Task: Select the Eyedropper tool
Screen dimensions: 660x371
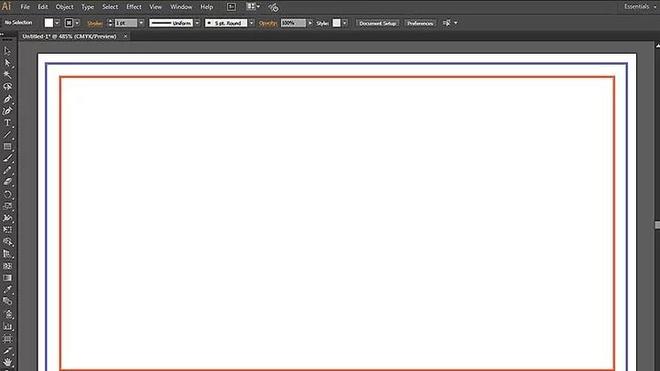Action: coord(7,290)
